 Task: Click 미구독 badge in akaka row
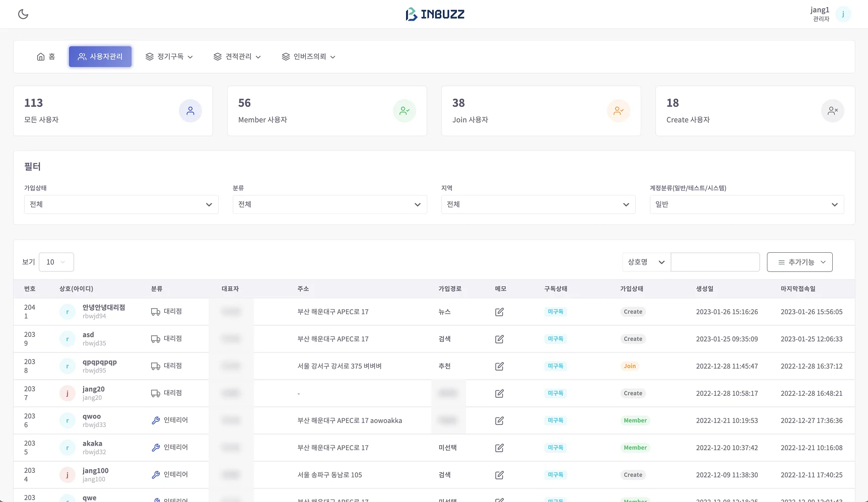point(555,448)
